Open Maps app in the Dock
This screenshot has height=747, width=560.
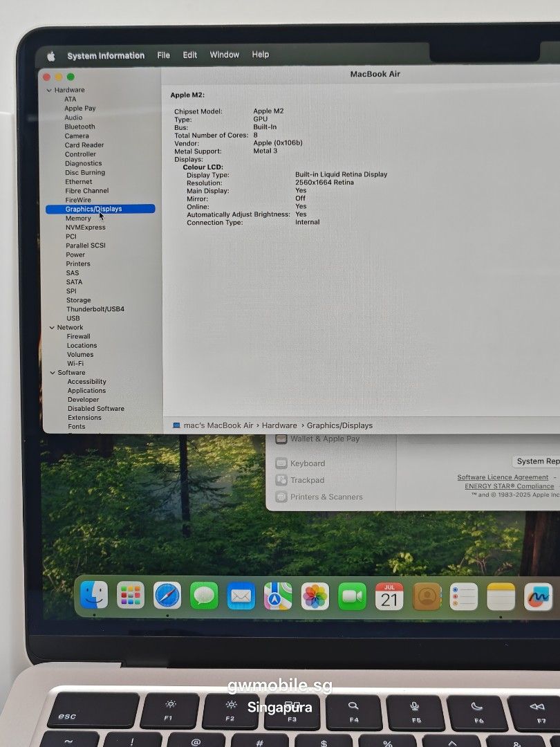pos(278,596)
